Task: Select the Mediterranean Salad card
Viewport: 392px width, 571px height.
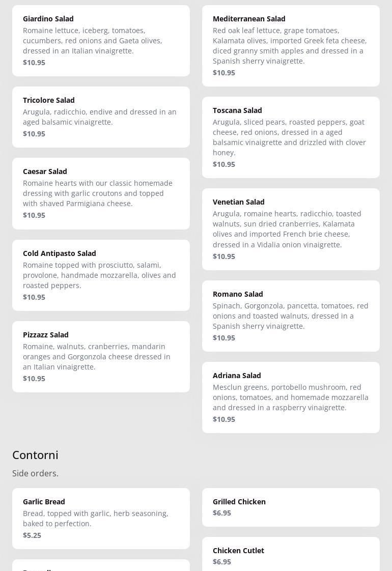Action: click(291, 46)
